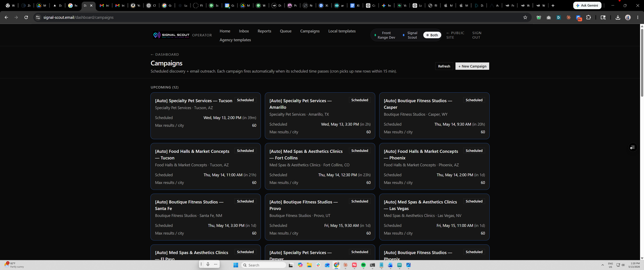The width and height of the screenshot is (644, 270).
Task: Open Chrome downloads
Action: click(x=618, y=17)
